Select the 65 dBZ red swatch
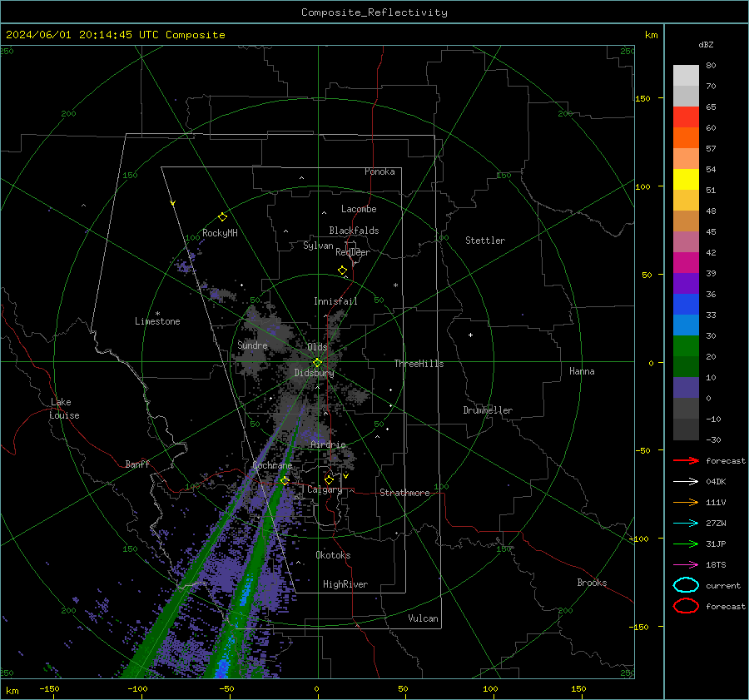The width and height of the screenshot is (749, 700). tap(686, 117)
